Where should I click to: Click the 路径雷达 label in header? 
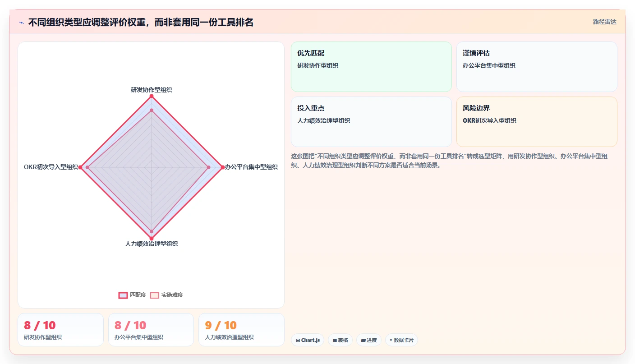[x=604, y=22]
